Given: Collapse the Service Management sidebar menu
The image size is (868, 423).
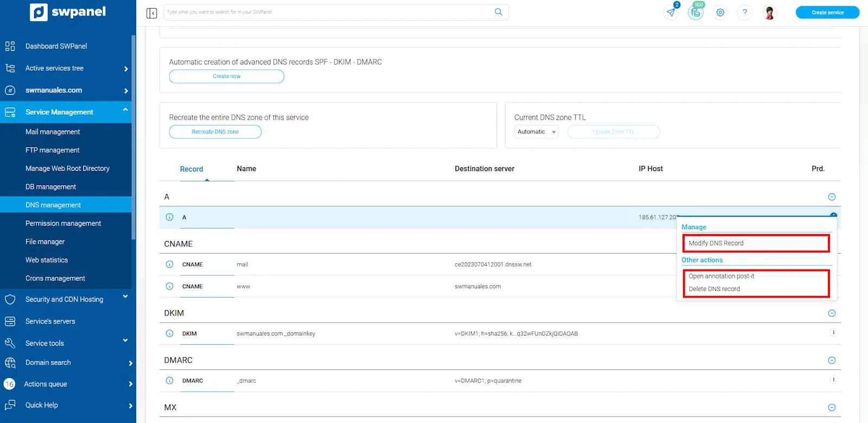Looking at the screenshot, I should [125, 111].
